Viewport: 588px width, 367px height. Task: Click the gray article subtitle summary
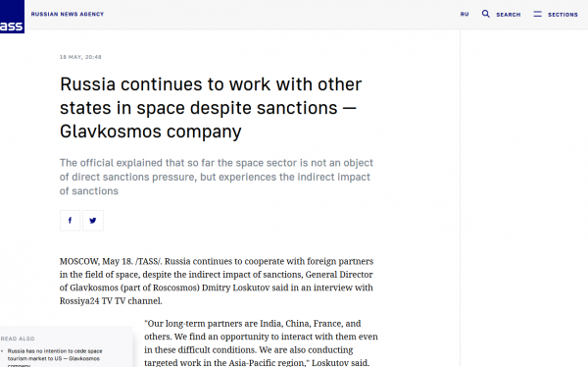pos(217,177)
